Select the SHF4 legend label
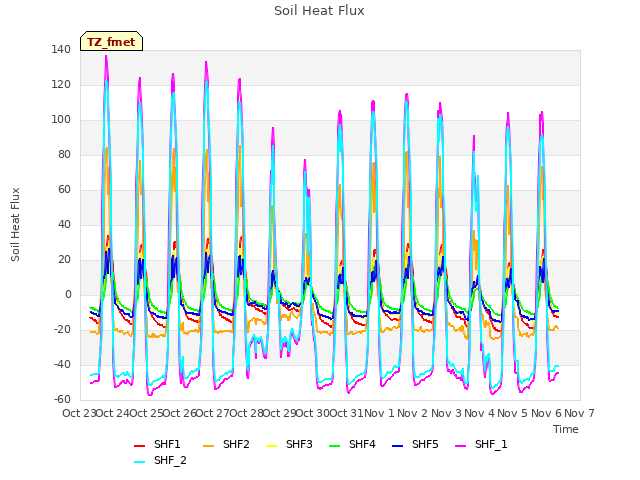 (362, 444)
